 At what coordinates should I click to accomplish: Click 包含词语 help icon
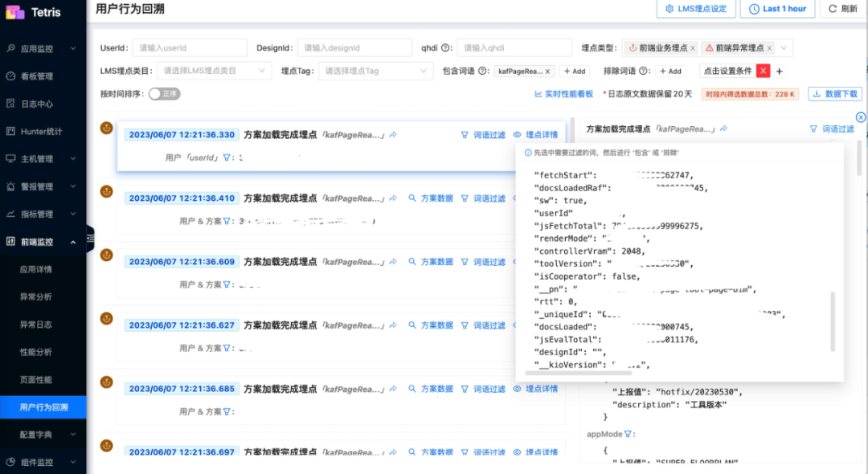482,71
